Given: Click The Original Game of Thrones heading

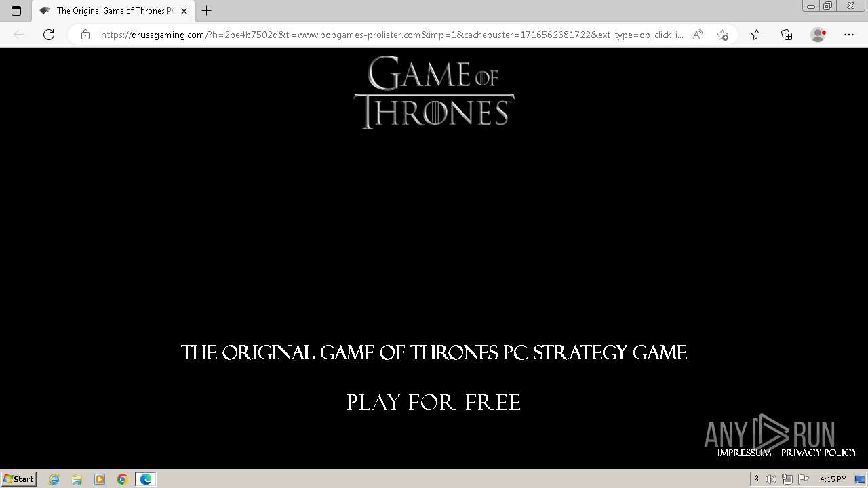Looking at the screenshot, I should [x=434, y=352].
